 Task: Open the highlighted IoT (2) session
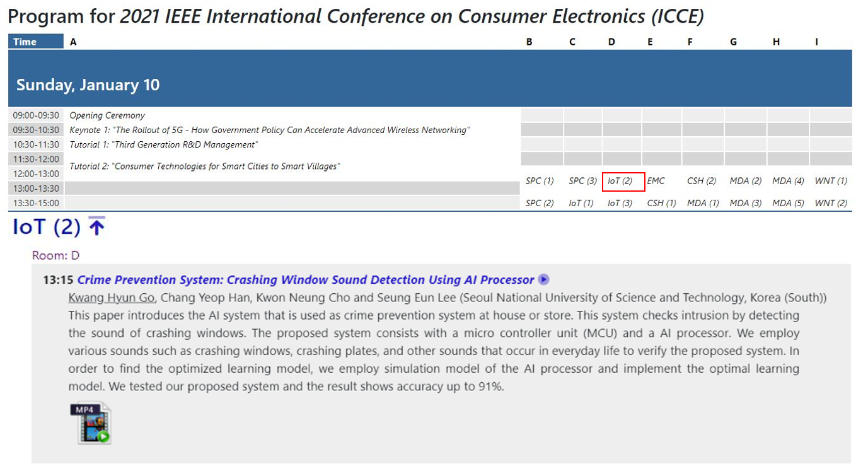(x=620, y=181)
